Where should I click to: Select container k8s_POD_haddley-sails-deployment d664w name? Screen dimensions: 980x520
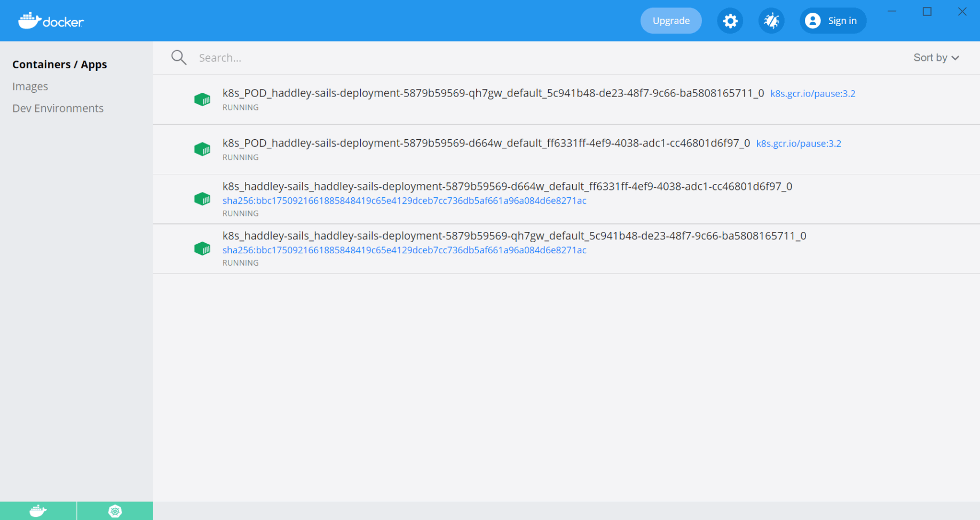(486, 143)
